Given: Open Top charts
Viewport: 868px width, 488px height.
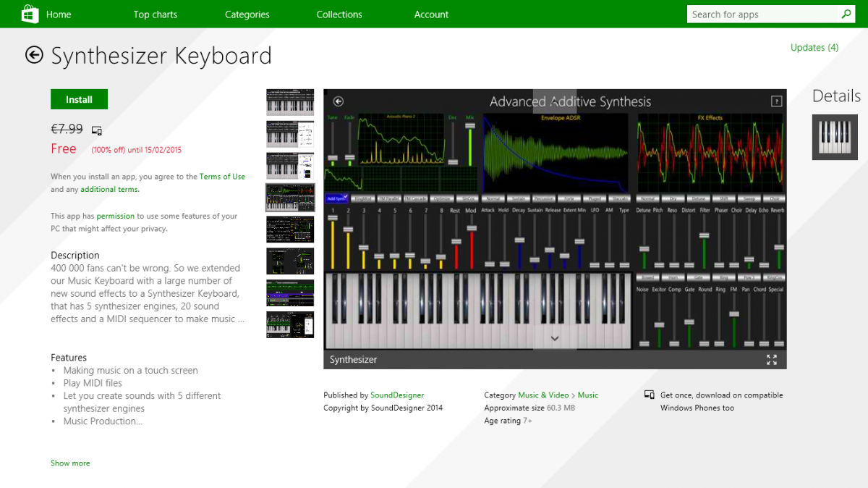Looking at the screenshot, I should 155,14.
